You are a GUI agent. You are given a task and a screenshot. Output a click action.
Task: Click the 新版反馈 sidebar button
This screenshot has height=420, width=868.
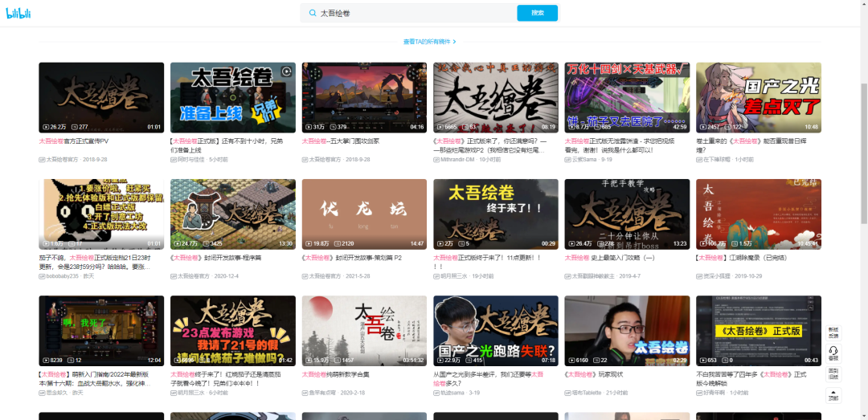833,333
